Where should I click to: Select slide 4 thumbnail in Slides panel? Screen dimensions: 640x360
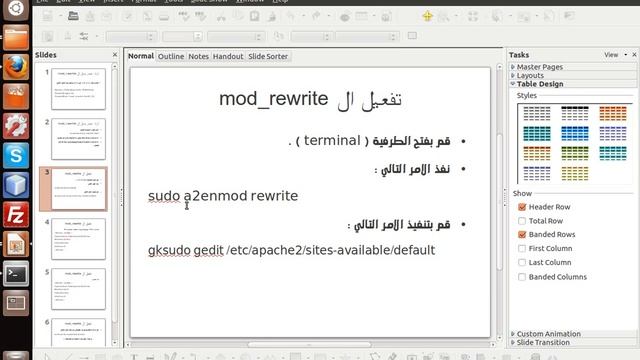point(78,239)
